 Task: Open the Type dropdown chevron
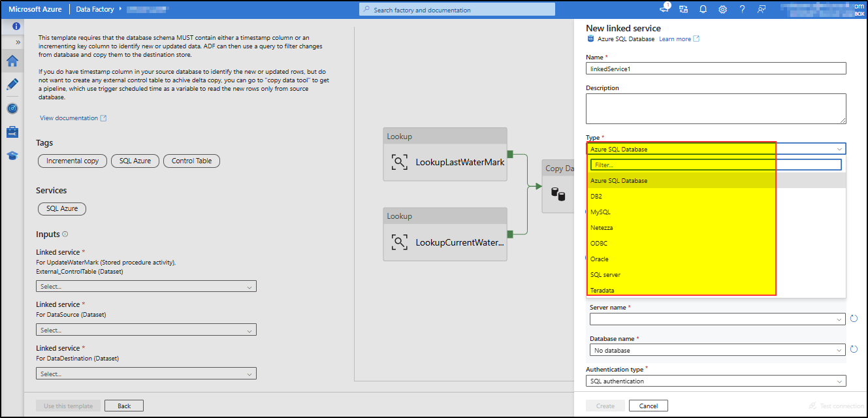pos(839,149)
